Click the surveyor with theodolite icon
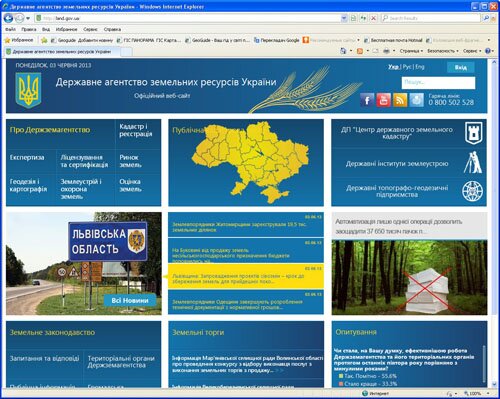The image size is (500, 399). (x=473, y=163)
